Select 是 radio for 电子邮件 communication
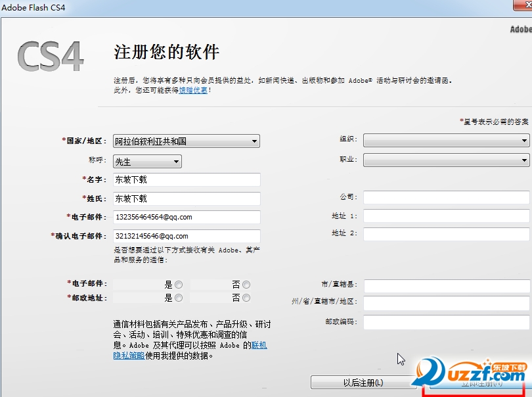 pos(179,285)
